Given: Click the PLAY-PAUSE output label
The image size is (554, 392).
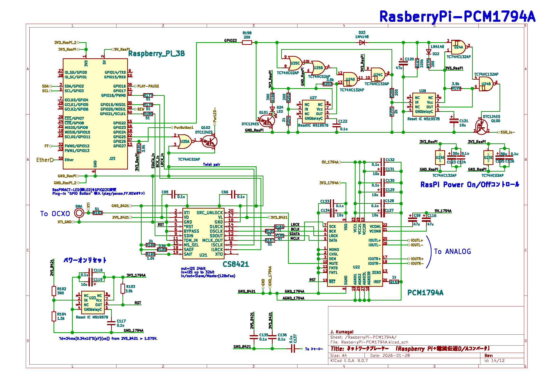Looking at the screenshot, I should click(x=148, y=86).
